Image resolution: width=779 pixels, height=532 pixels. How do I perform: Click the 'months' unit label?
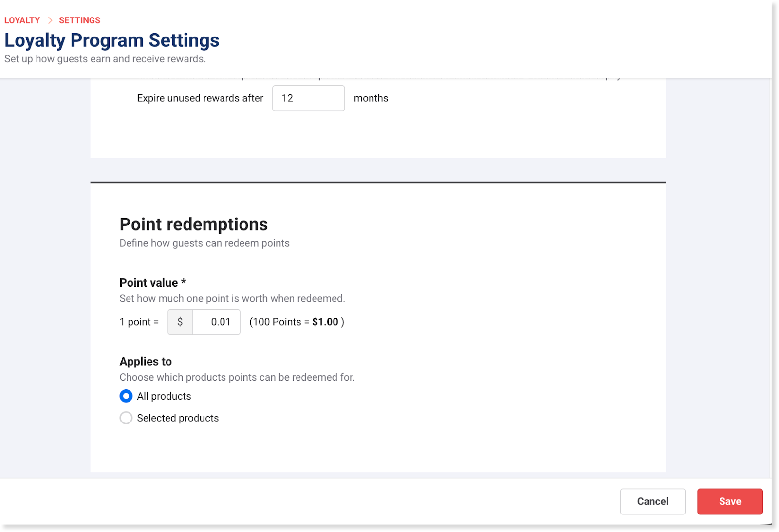pyautogui.click(x=371, y=98)
